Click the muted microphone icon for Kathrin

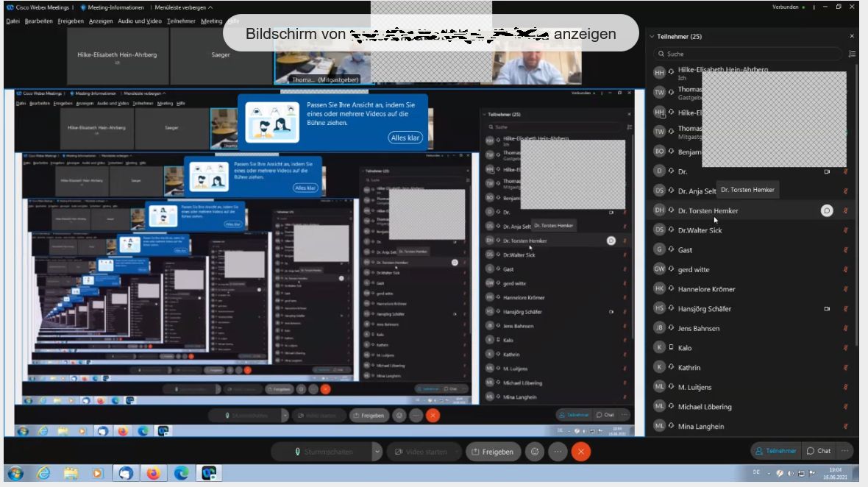[845, 368]
